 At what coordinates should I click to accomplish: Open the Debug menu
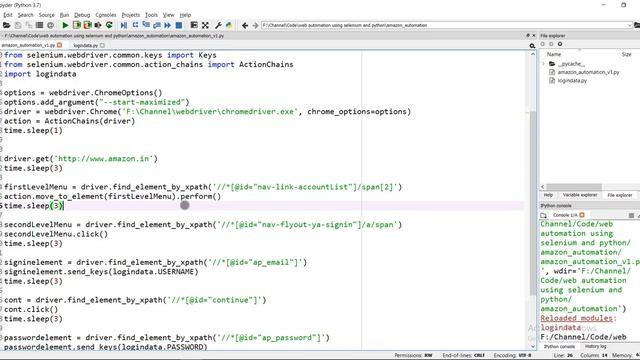[x=82, y=15]
